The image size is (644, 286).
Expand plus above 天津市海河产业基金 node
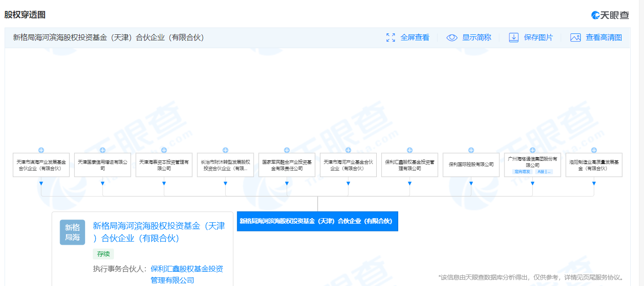point(348,150)
